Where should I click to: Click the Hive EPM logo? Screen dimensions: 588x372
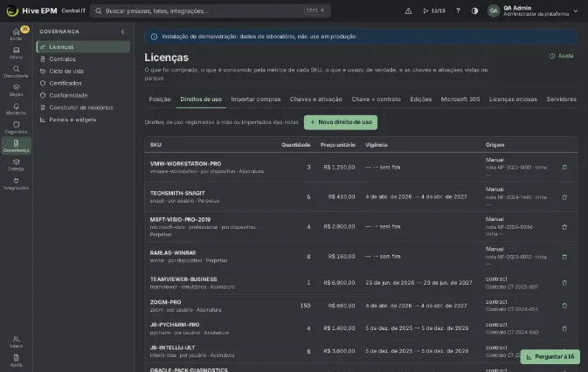[31, 10]
